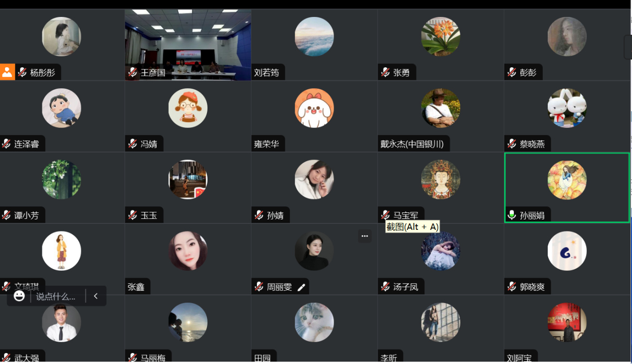Collapse the chat bar with left chevron

(x=96, y=296)
